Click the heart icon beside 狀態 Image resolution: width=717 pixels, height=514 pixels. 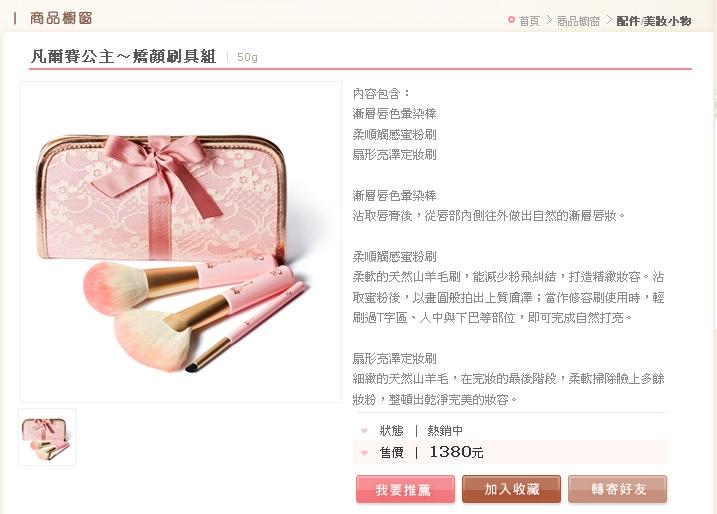point(364,430)
